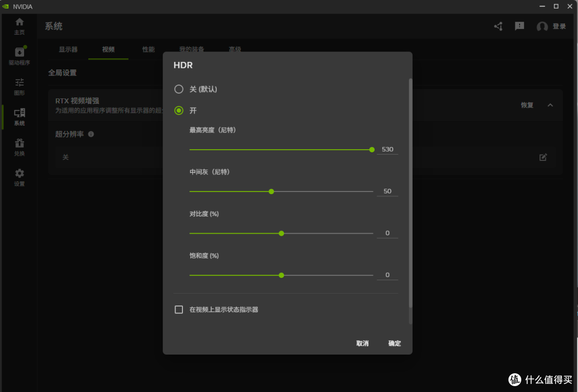Select the 关 (默认) HDR radio option
Viewport: 578px width, 392px height.
(179, 89)
